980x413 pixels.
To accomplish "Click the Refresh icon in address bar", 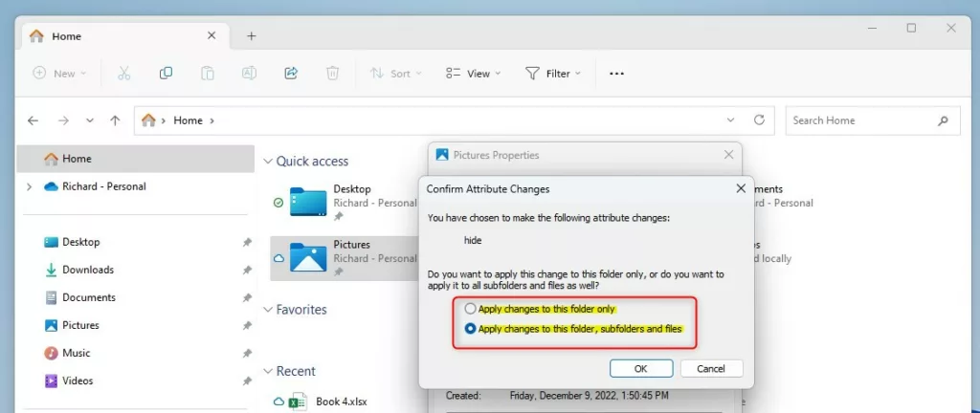I will click(759, 120).
